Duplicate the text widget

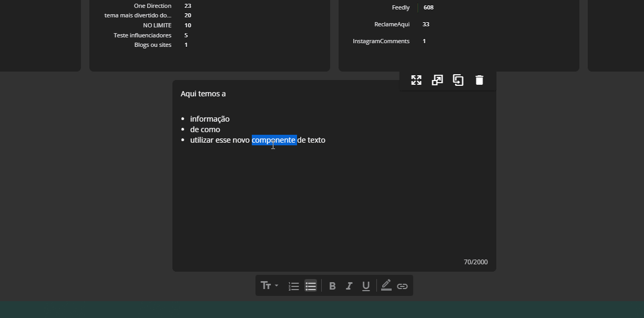pyautogui.click(x=458, y=80)
